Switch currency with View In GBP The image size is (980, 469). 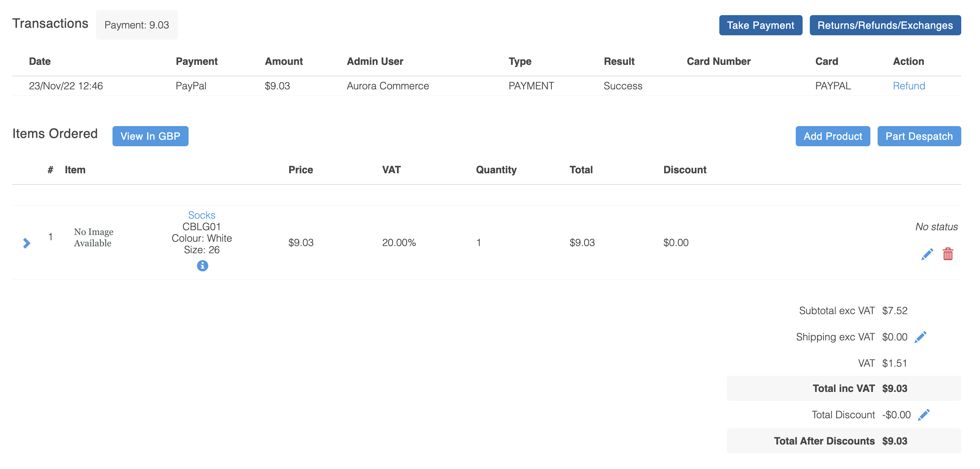click(150, 136)
